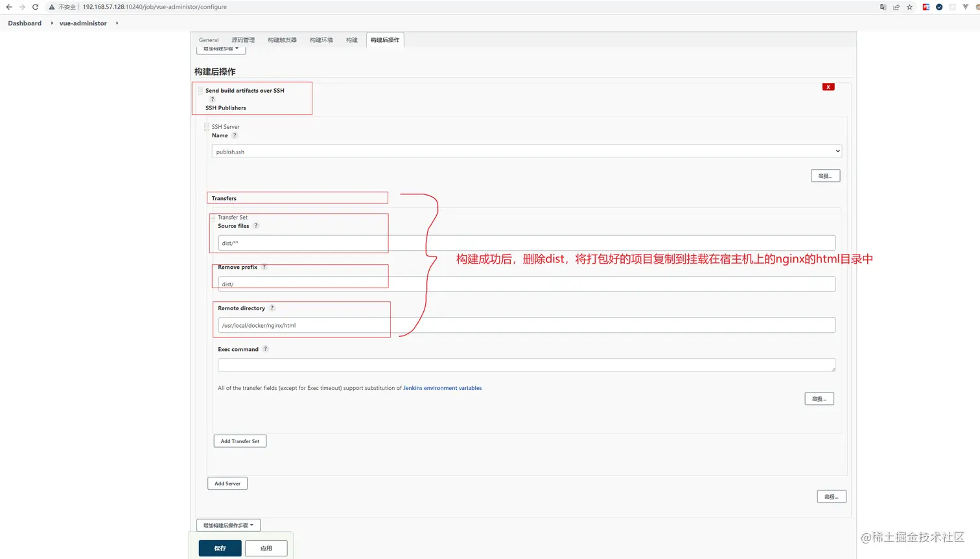Click the Dashboard breadcrumb link
Screen dimensions: 980x559
pos(25,23)
